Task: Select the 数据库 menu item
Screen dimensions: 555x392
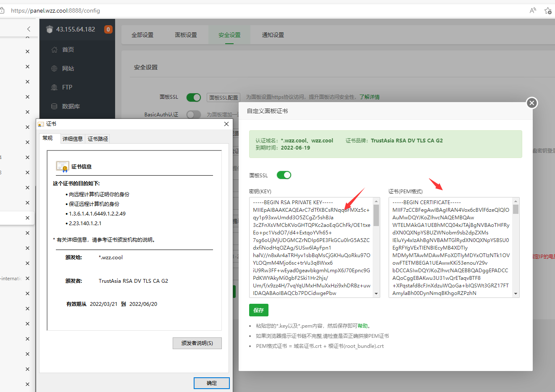Action: tap(71, 106)
